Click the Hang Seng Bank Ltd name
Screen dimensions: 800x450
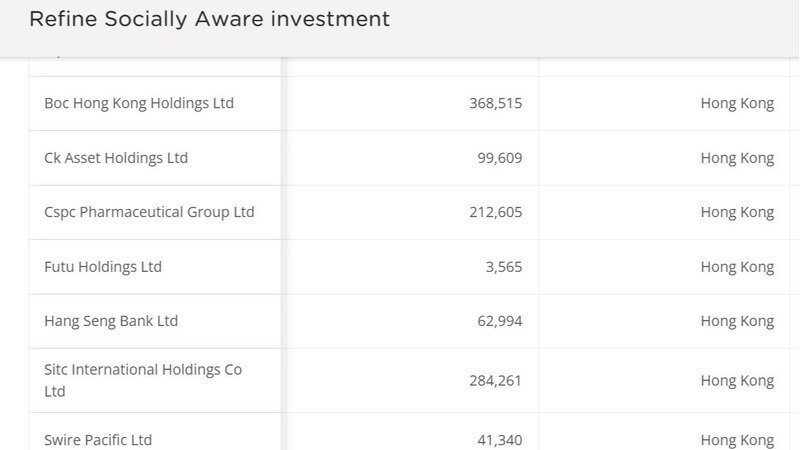[111, 321]
